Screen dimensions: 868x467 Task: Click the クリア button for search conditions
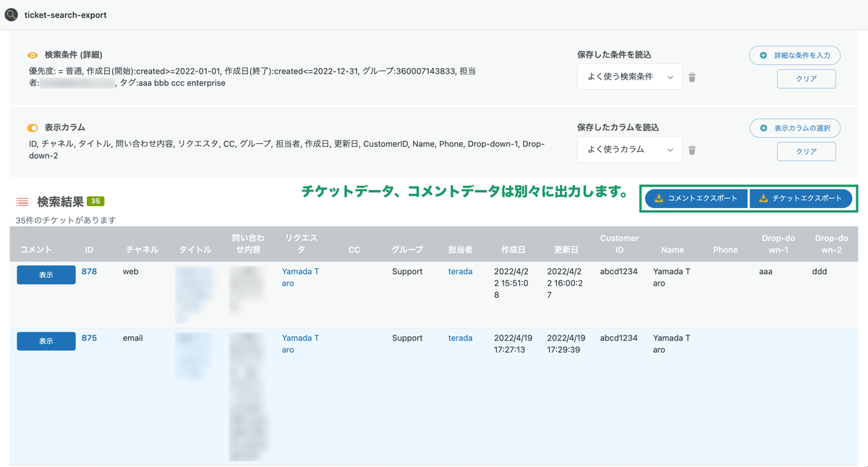click(807, 79)
